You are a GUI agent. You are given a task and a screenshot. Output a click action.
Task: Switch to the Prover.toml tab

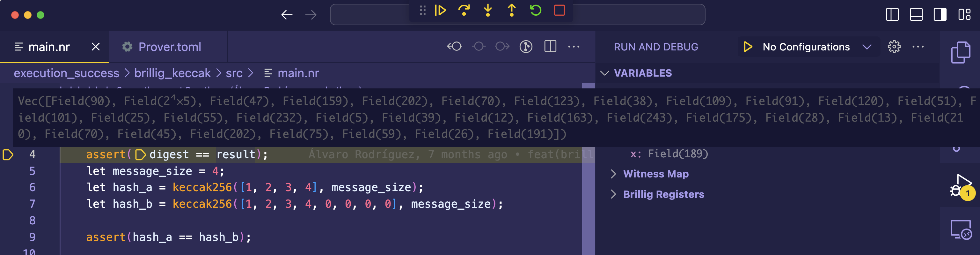click(169, 47)
